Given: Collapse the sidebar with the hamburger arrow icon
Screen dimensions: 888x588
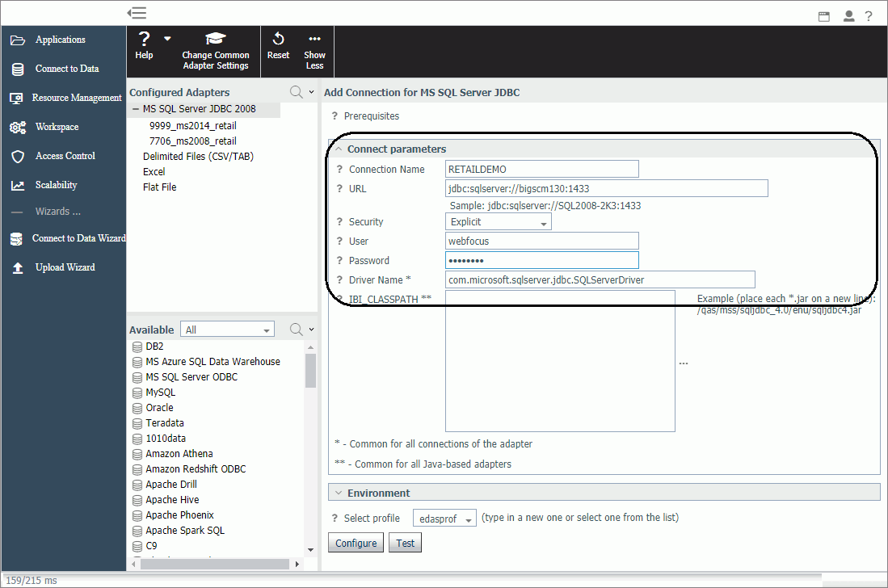Looking at the screenshot, I should tap(137, 12).
